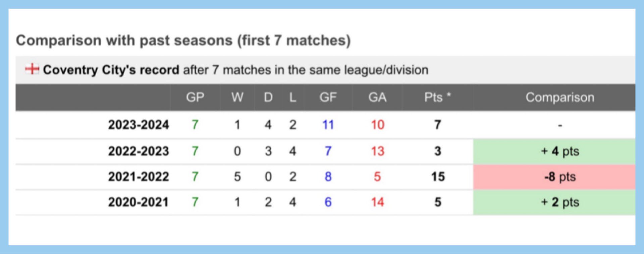Click the Comparison with past seasons heading

point(183,41)
